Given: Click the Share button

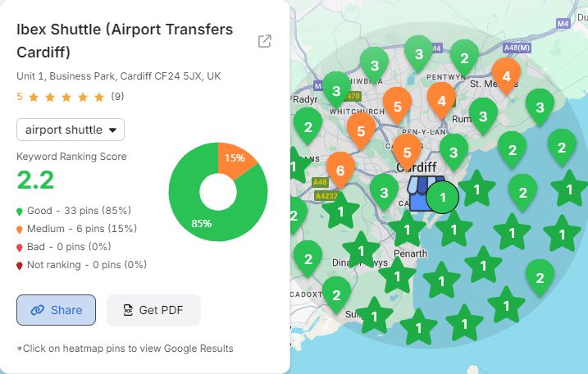Looking at the screenshot, I should click(57, 310).
